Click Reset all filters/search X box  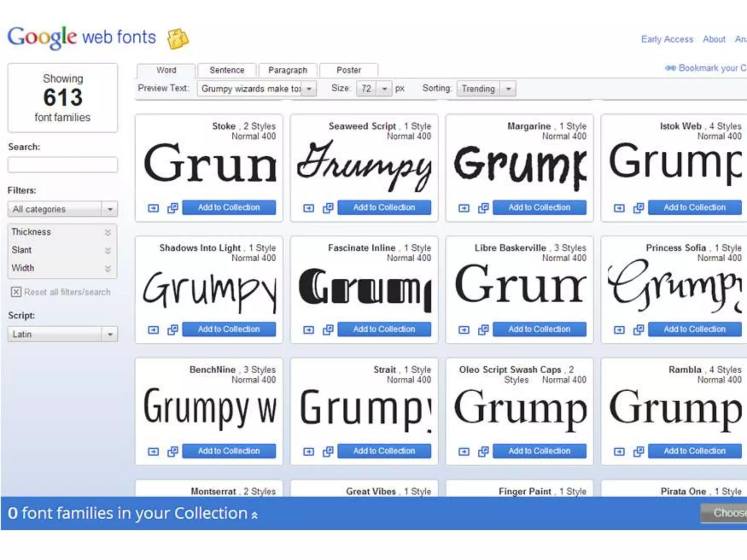(x=16, y=292)
